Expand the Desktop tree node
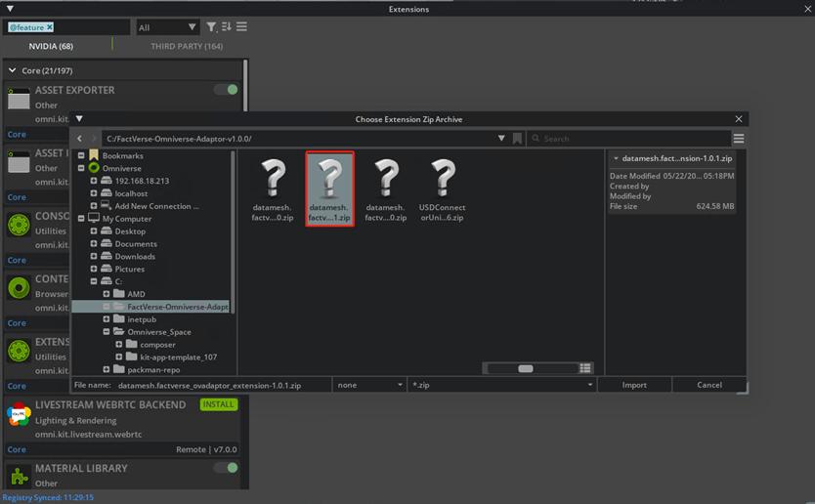Viewport: 815px width, 504px height. 94,231
